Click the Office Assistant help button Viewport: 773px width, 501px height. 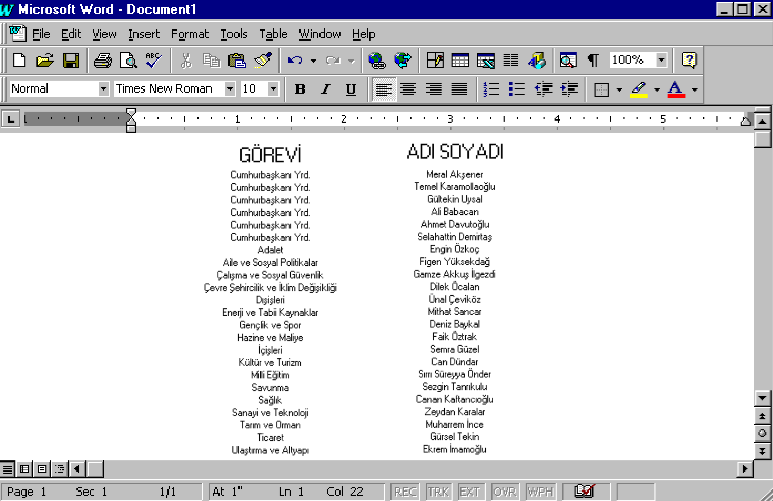pos(689,61)
